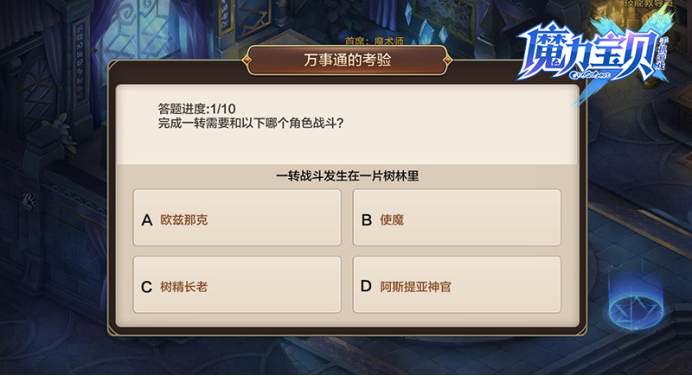
Task: Click the letter A option marker
Action: click(147, 220)
